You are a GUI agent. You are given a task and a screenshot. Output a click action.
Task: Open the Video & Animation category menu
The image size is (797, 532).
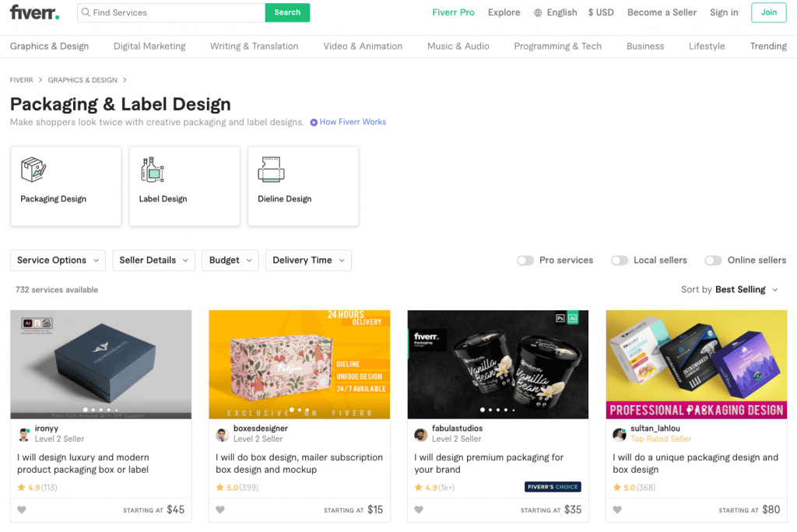point(363,46)
